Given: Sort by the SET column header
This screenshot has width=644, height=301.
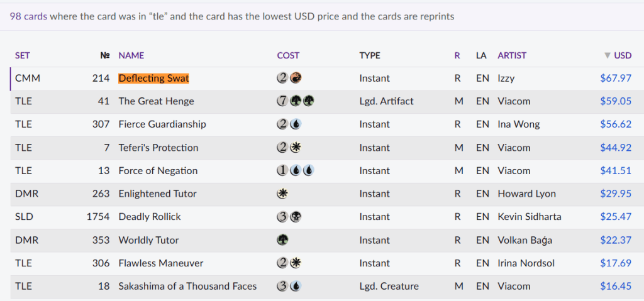Looking at the screenshot, I should coord(23,55).
